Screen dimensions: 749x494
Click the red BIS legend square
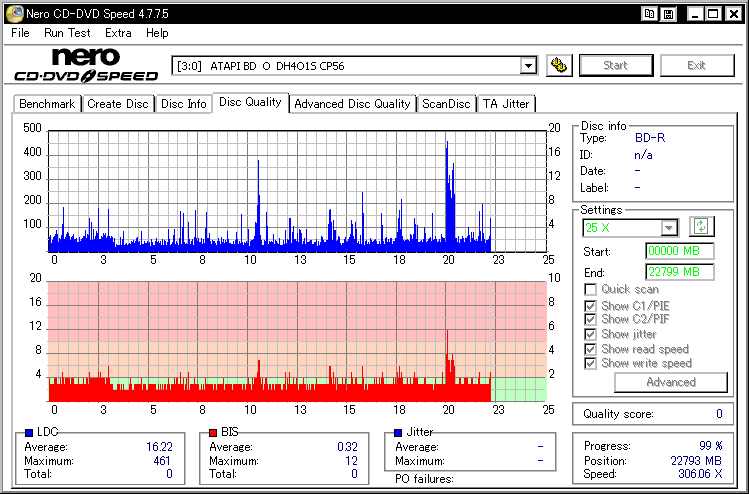coord(213,432)
